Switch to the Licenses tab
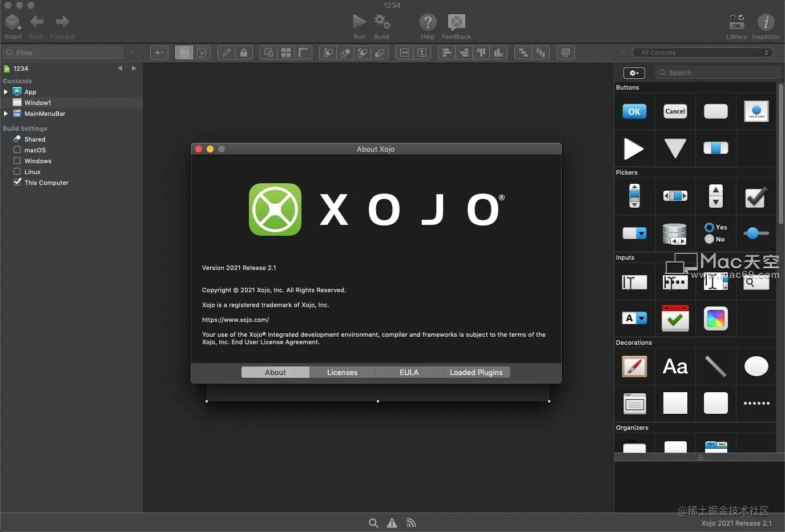Screen dimensions: 785x532 [343, 372]
